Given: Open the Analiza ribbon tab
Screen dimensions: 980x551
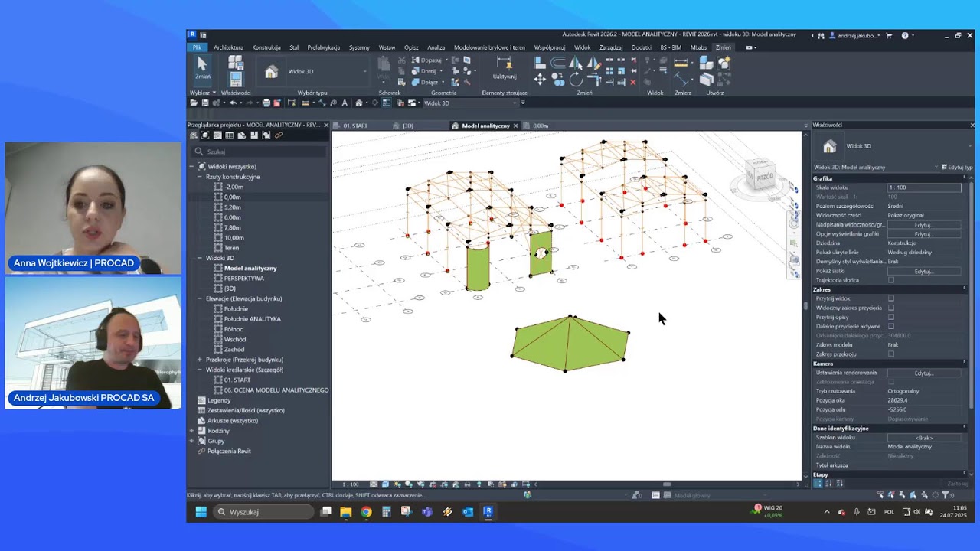Looking at the screenshot, I should click(x=436, y=47).
